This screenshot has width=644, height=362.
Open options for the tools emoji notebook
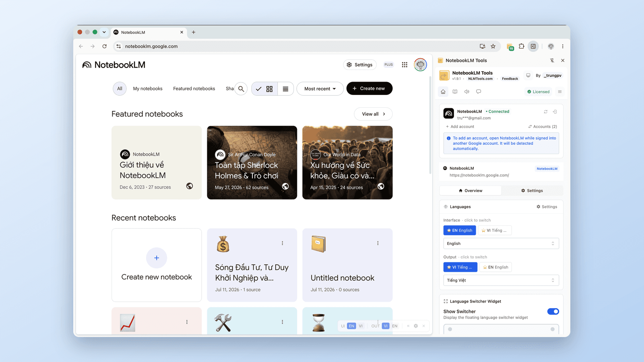pos(283,322)
